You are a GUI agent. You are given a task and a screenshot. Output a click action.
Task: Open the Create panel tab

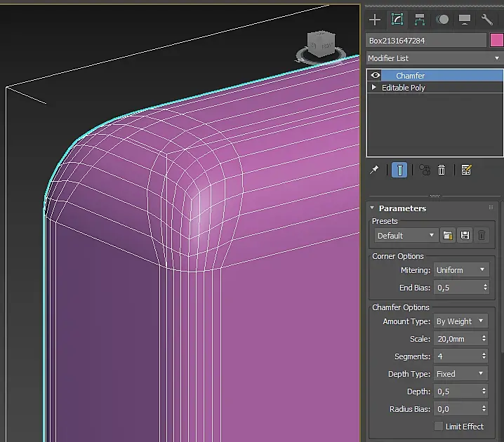[x=375, y=20]
